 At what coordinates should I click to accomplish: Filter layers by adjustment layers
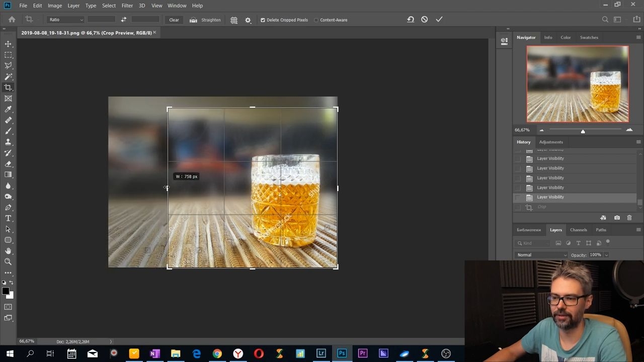click(x=569, y=243)
